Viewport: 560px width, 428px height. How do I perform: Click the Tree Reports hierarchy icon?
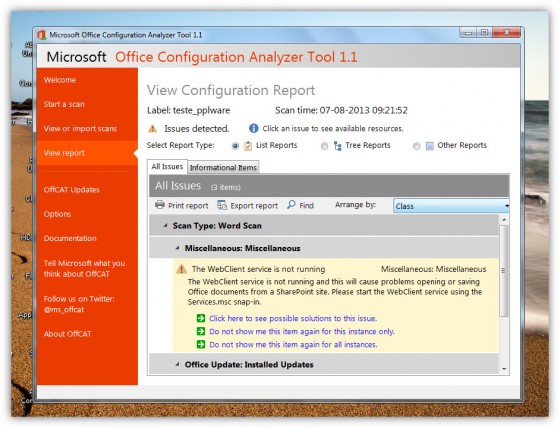click(337, 146)
